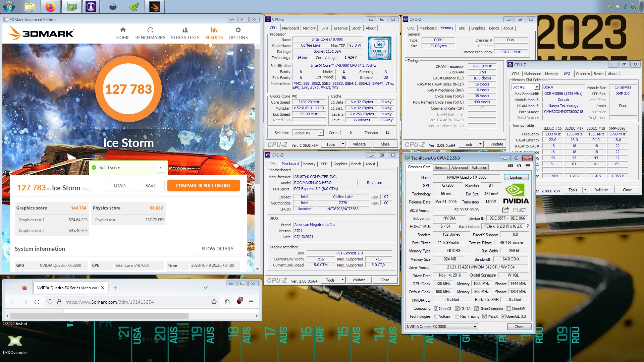Open 3DMark OPTIONS section

tap(238, 34)
